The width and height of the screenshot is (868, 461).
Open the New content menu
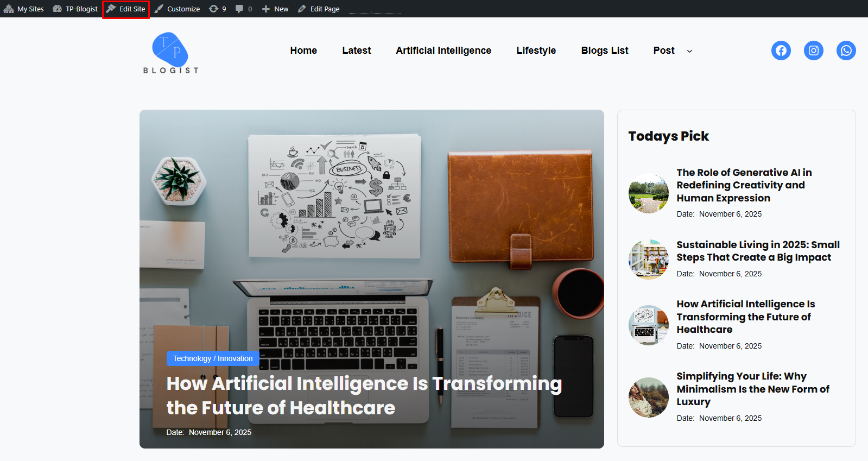(x=275, y=9)
